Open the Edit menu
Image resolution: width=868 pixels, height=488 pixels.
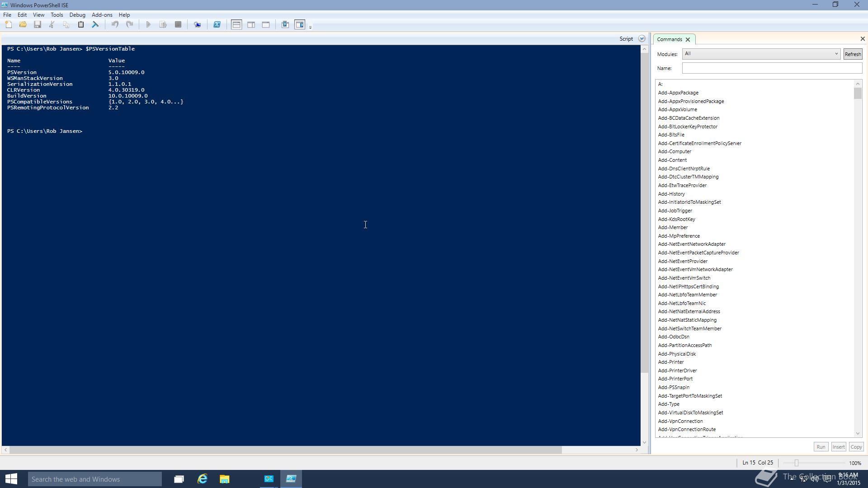(x=22, y=15)
